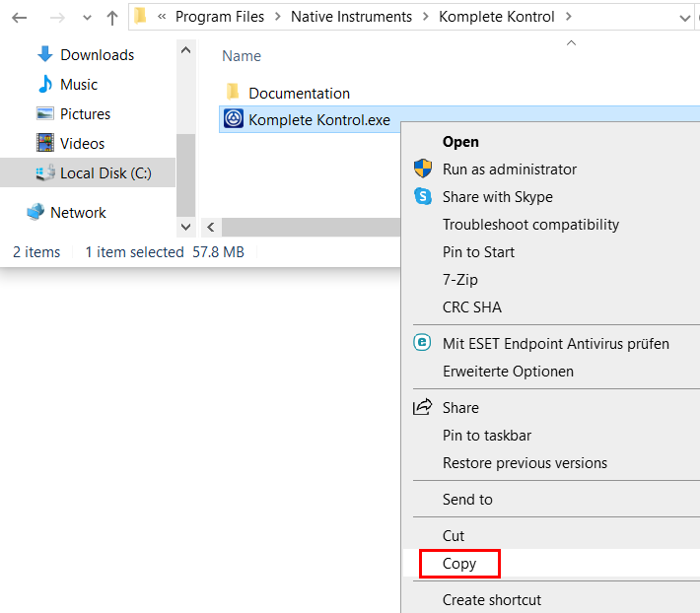This screenshot has width=700, height=613.
Task: Expand chevron after Komplete Kontrol breadcrumb
Action: [x=568, y=17]
